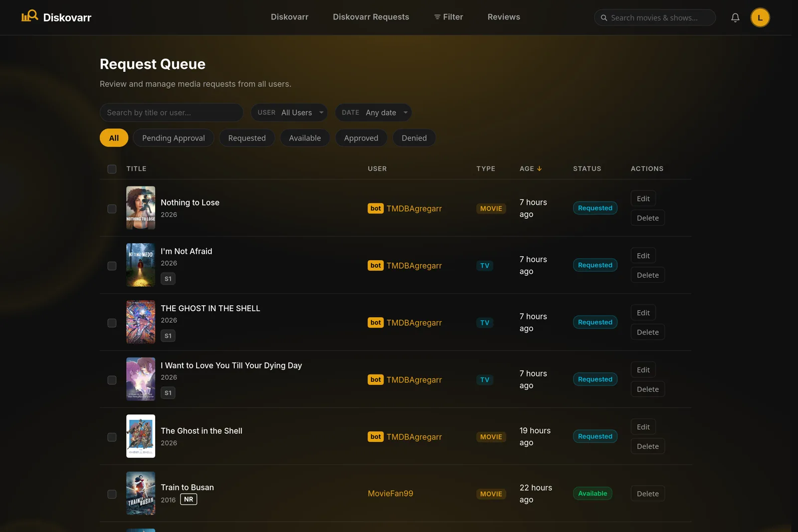Filter by Pending Approval

(x=173, y=138)
